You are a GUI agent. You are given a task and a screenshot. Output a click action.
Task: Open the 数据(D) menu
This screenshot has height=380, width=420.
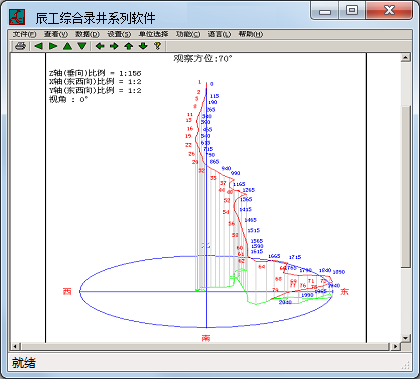(x=87, y=34)
